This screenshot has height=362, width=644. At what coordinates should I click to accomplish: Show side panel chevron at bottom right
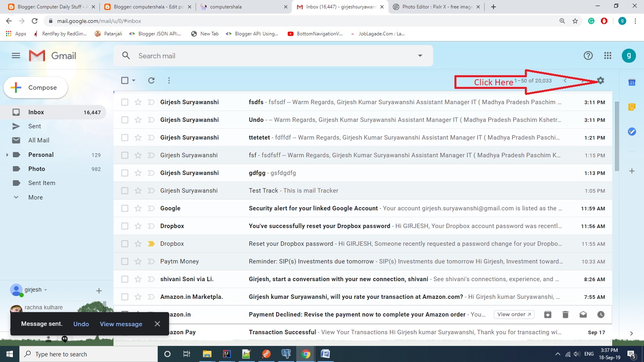(632, 333)
